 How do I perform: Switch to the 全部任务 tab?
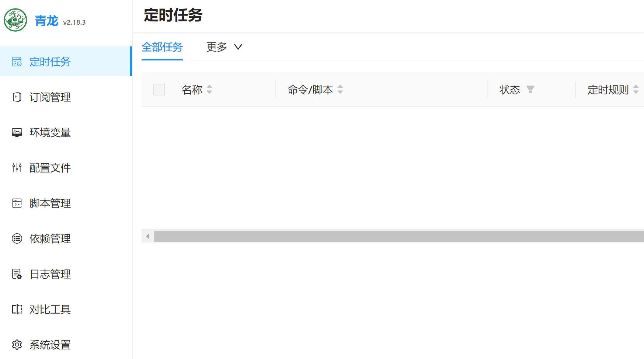pyautogui.click(x=162, y=47)
